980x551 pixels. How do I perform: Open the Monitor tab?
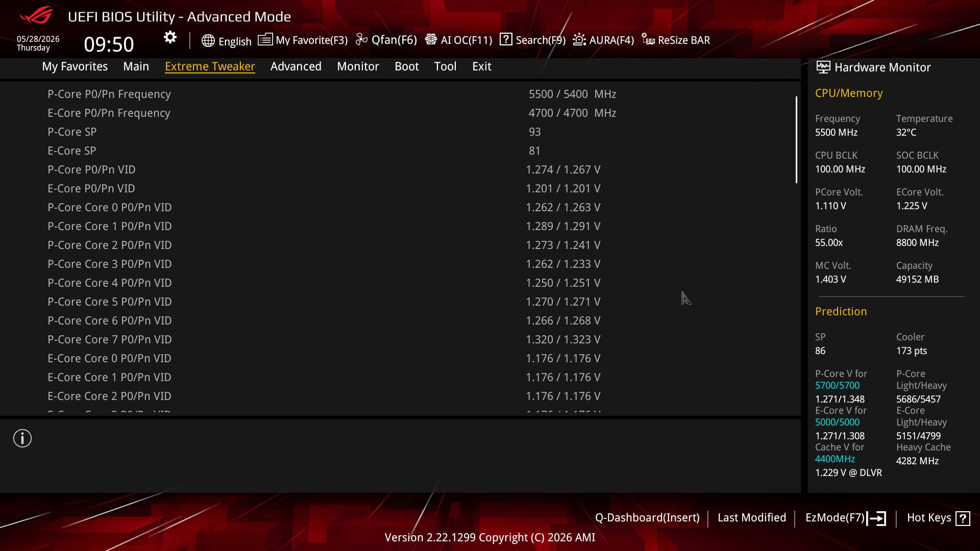pyautogui.click(x=358, y=66)
